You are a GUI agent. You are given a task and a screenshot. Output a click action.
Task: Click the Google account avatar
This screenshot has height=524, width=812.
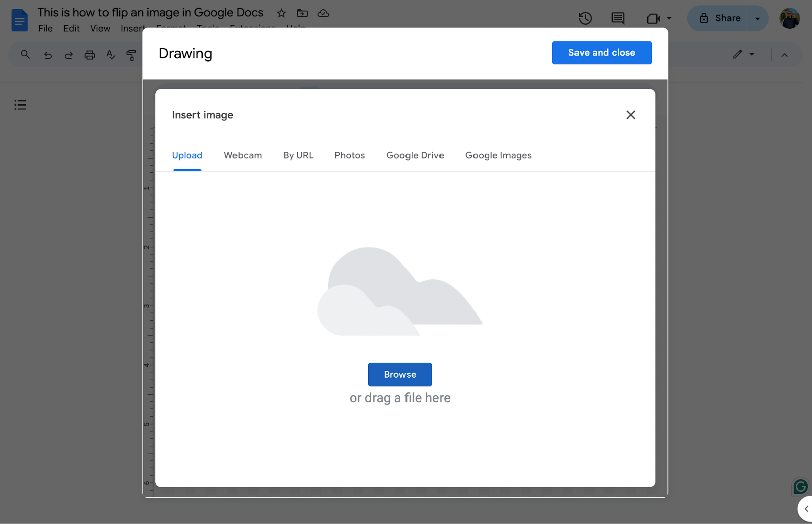point(790,19)
